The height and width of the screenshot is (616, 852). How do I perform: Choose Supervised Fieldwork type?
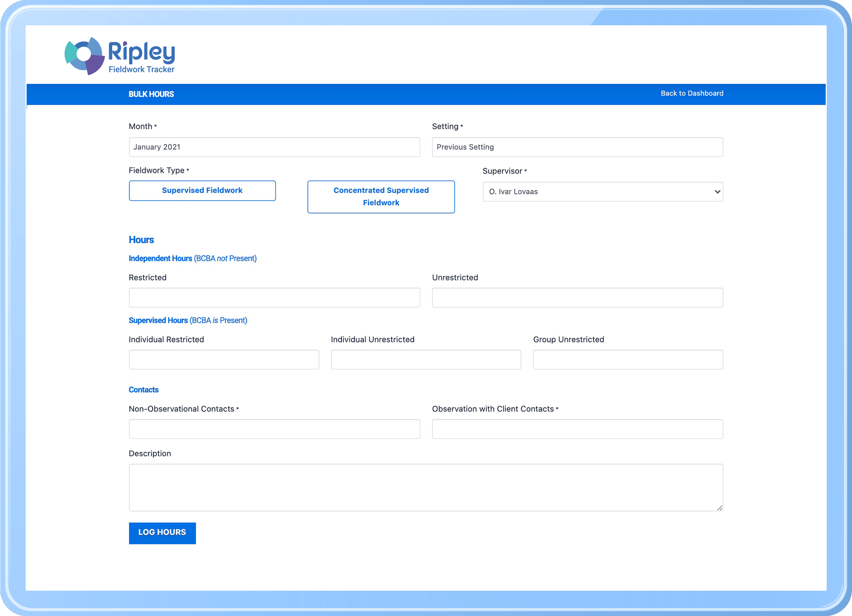pyautogui.click(x=202, y=191)
